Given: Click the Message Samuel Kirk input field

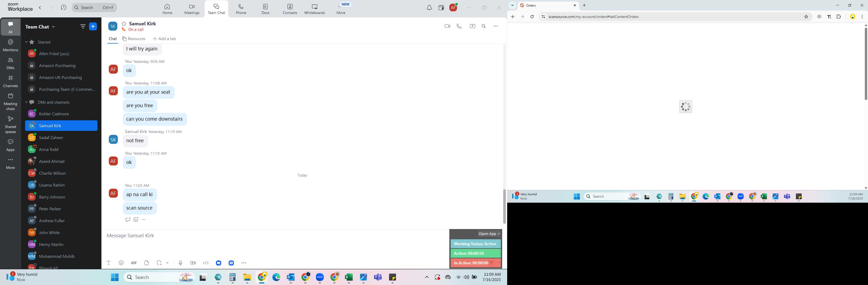Looking at the screenshot, I should pos(276,236).
